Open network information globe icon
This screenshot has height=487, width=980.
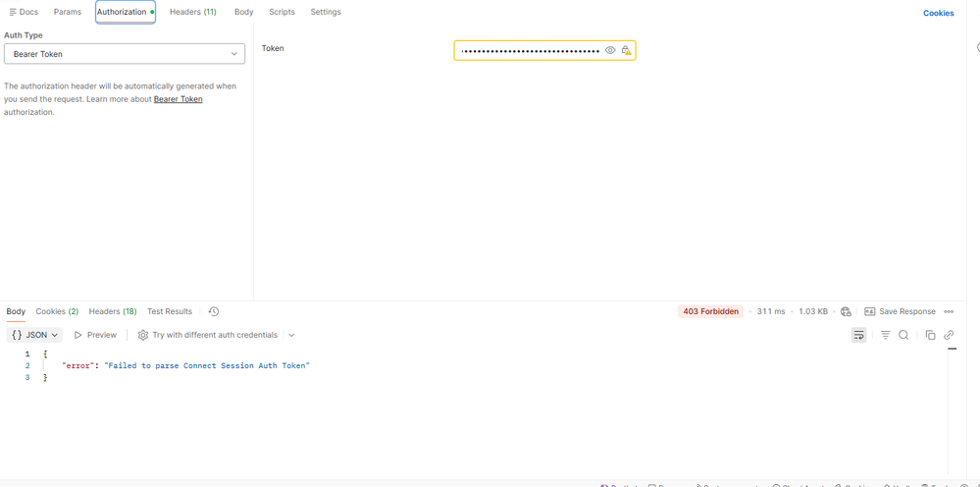click(847, 311)
